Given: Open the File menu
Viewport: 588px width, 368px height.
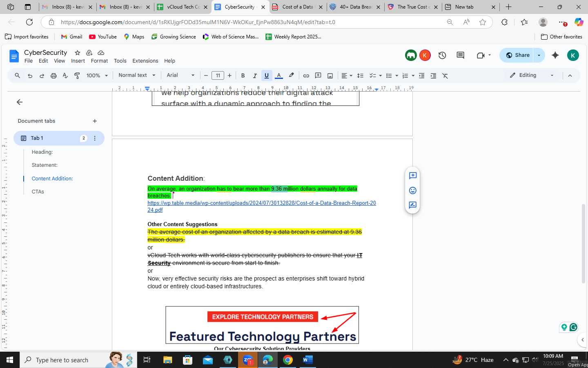Looking at the screenshot, I should pos(29,61).
